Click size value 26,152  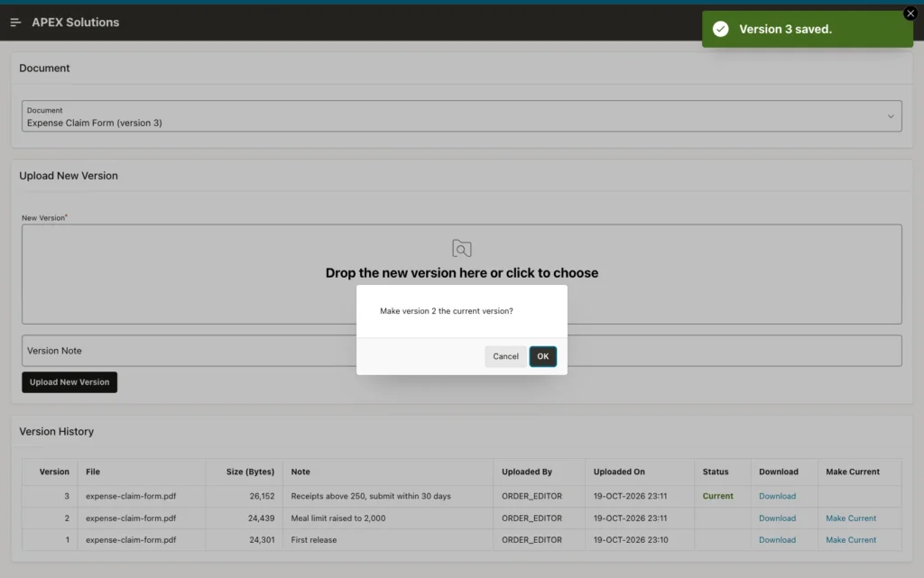tap(262, 496)
